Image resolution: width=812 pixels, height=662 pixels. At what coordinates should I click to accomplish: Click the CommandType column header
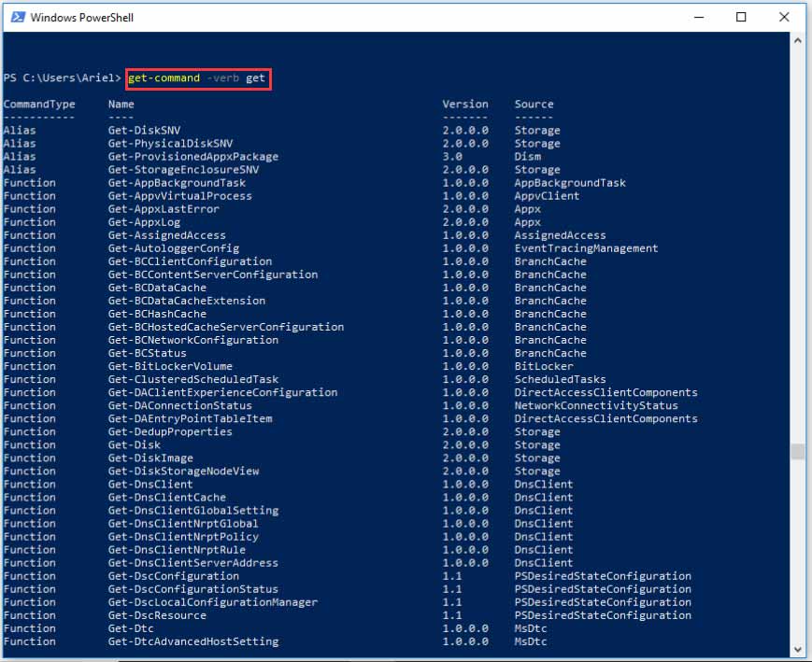(x=39, y=104)
